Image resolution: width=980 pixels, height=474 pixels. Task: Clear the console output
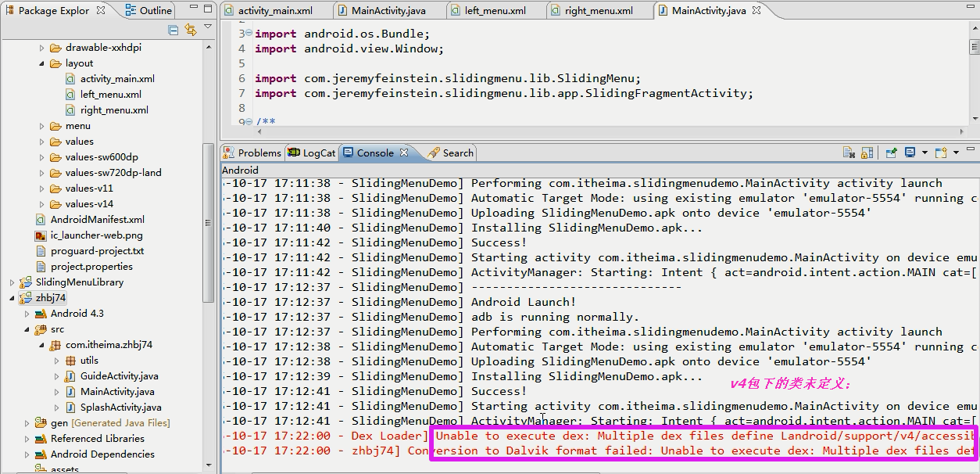tap(849, 153)
